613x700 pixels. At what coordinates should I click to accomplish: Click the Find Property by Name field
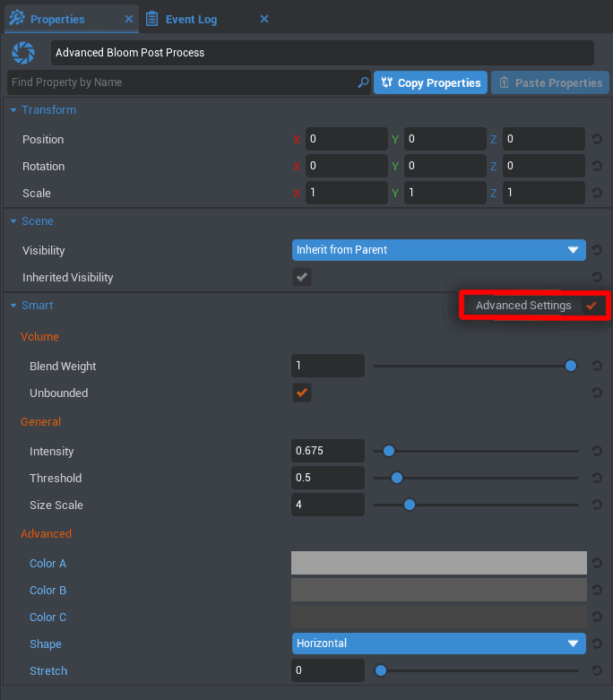click(x=179, y=82)
